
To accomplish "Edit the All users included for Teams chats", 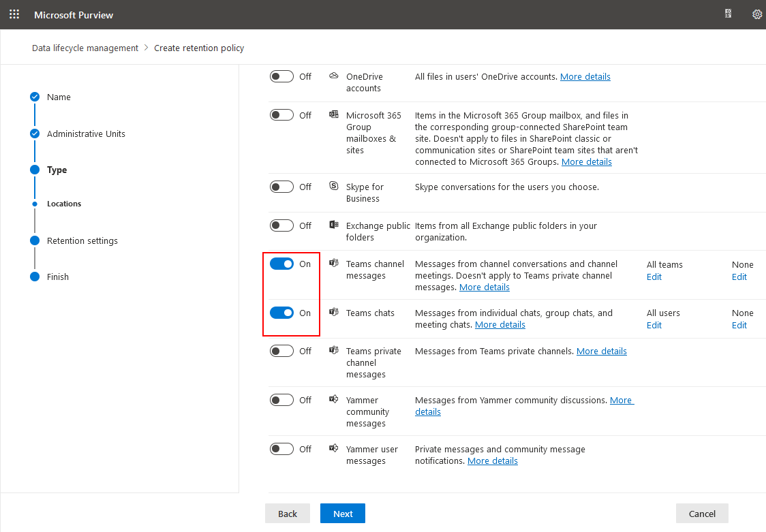I will (654, 325).
